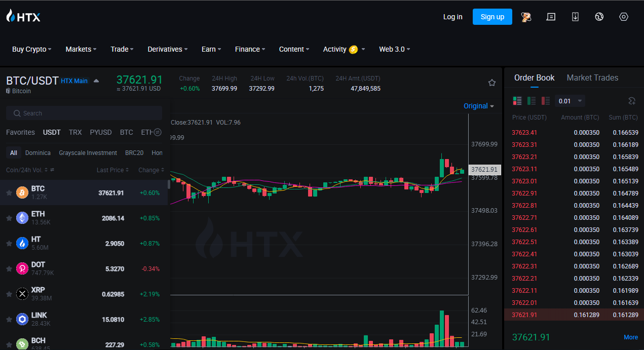Select the Dominica category filter
Image resolution: width=644 pixels, height=350 pixels.
coord(38,153)
